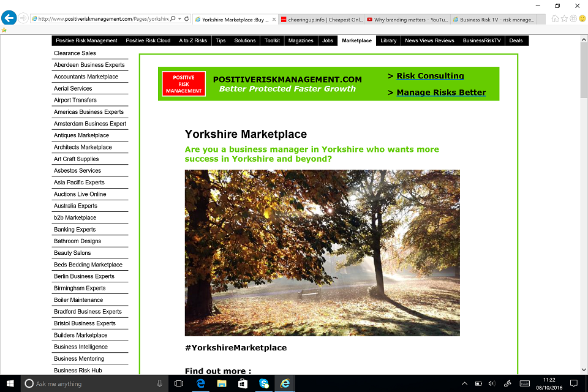Viewport: 588px width, 392px height.
Task: Click the Task View icon
Action: [x=179, y=383]
